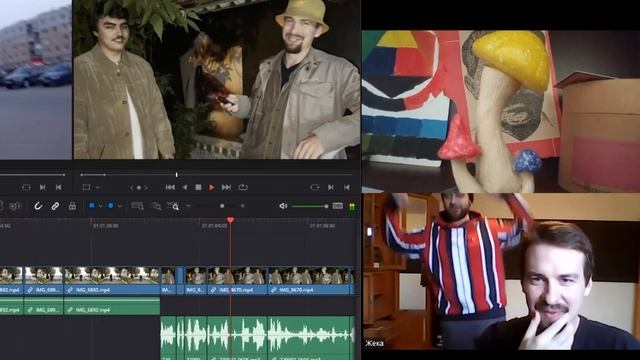
Task: Click timecode 01:01:04:00 on the ruler
Action: (x=215, y=226)
